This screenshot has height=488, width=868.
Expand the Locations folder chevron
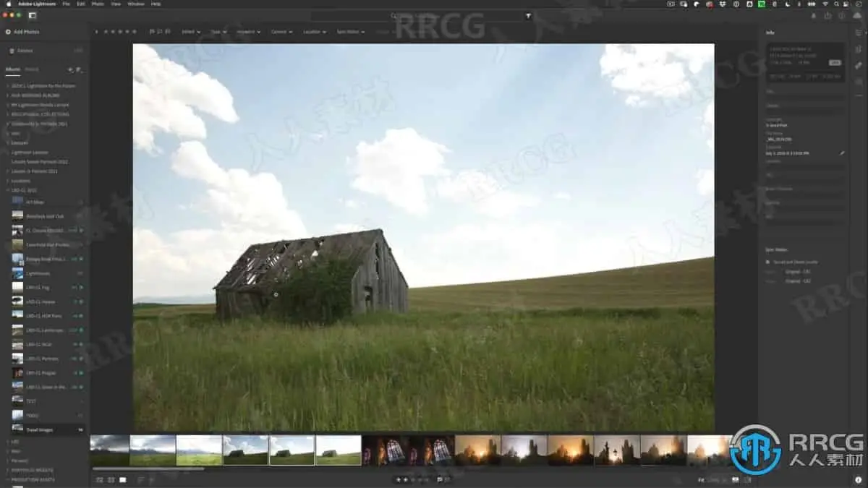click(x=7, y=181)
